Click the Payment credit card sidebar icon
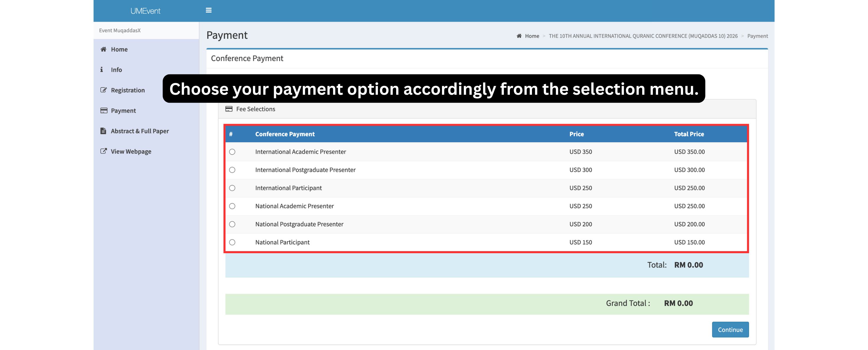Viewport: 868px width, 350px height. point(103,110)
